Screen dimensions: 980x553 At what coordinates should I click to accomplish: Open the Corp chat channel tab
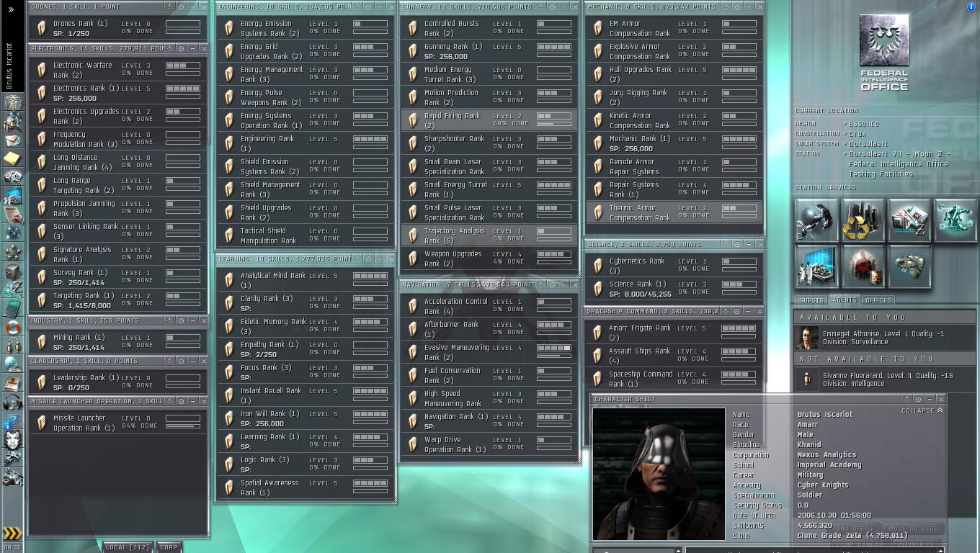click(x=169, y=547)
